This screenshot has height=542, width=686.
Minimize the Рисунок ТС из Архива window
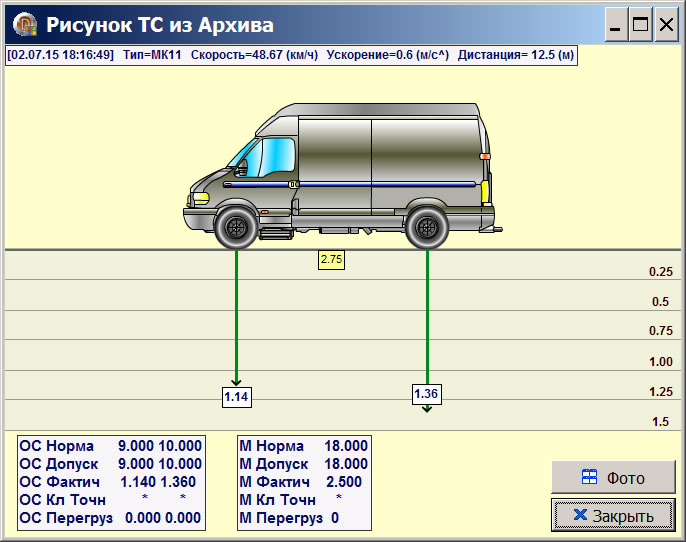pos(616,25)
